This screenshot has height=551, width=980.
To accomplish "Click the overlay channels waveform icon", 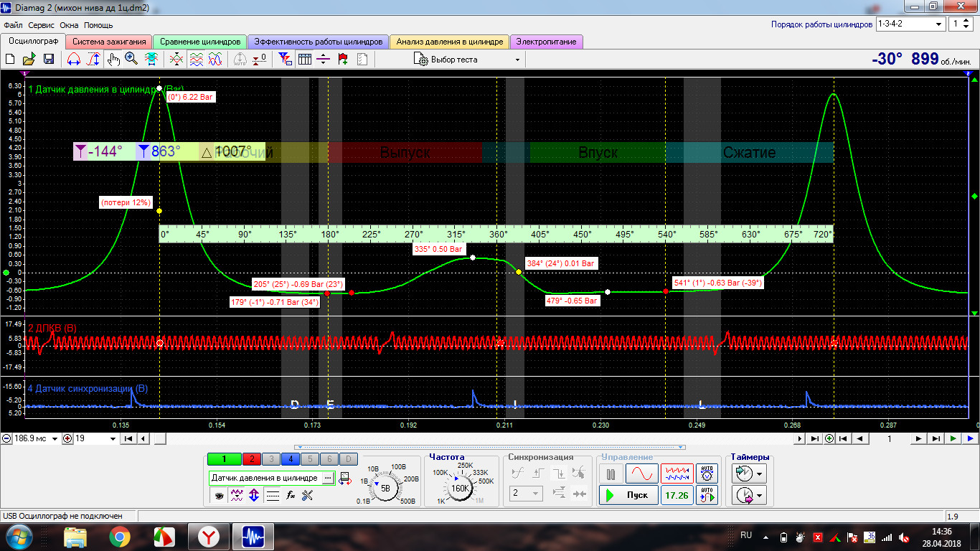I will (x=176, y=60).
